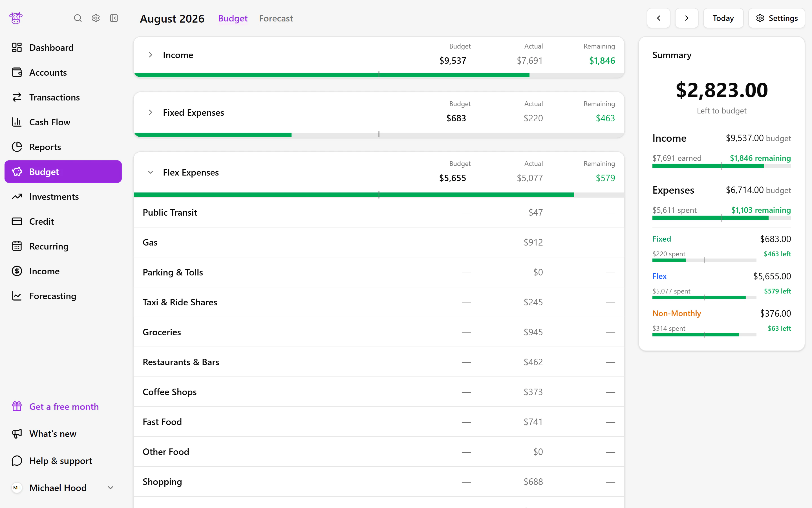
Task: Open Cash Flow chart icon
Action: pyautogui.click(x=17, y=122)
